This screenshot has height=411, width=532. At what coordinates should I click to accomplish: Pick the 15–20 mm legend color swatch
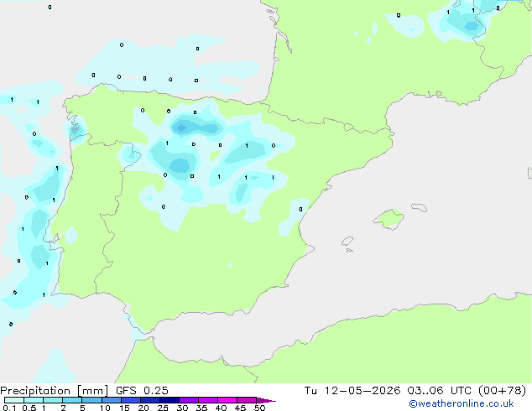[131, 400]
